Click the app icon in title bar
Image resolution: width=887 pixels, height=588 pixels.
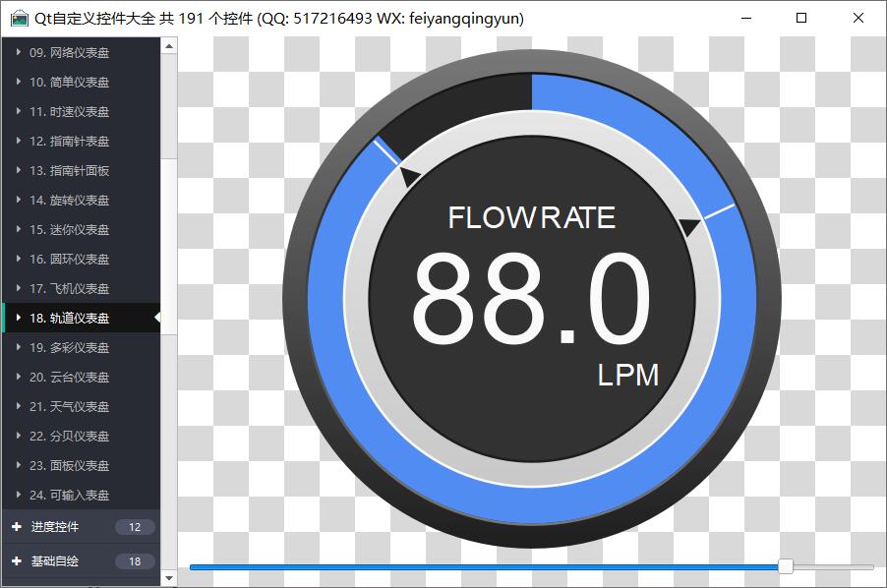pyautogui.click(x=20, y=19)
